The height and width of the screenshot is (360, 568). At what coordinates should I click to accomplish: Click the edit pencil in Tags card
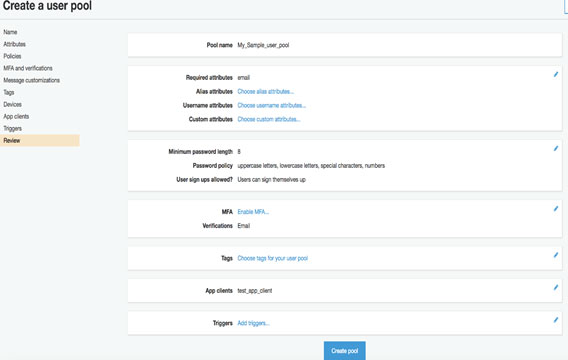[556, 255]
